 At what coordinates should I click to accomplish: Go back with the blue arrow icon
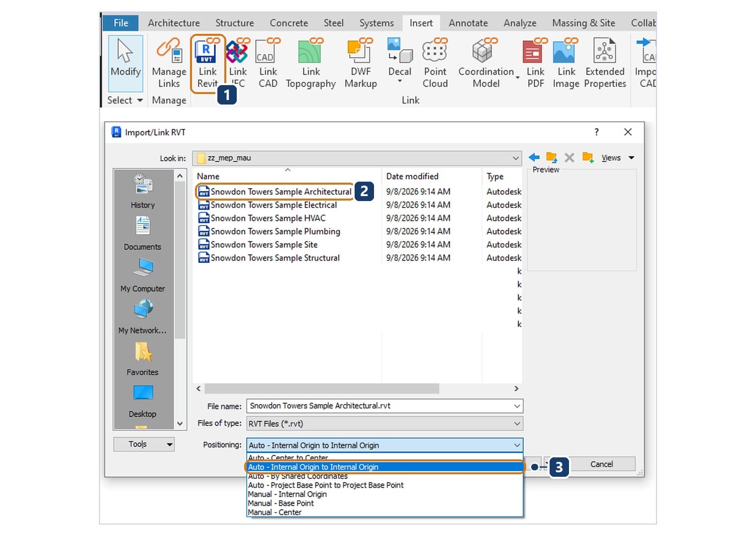point(534,158)
